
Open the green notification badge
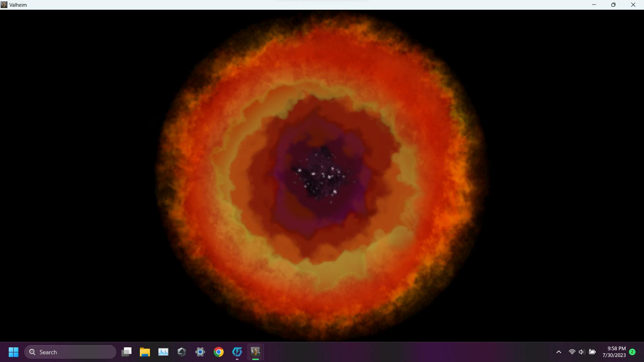click(632, 352)
